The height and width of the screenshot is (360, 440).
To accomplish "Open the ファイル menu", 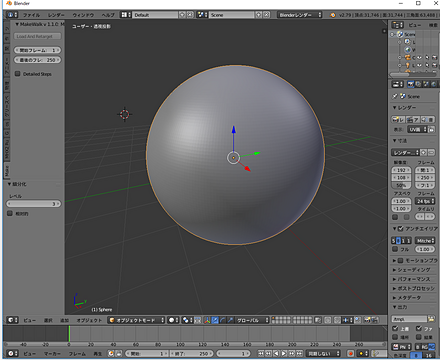I will pyautogui.click(x=31, y=15).
